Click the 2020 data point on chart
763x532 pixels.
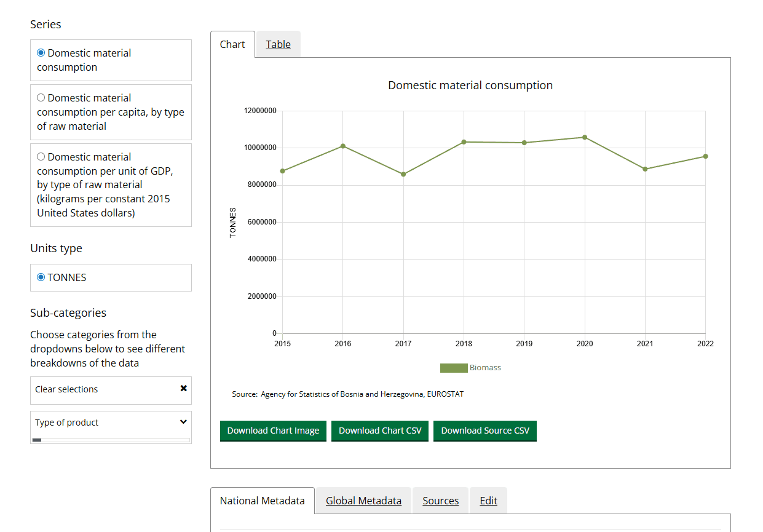(585, 137)
